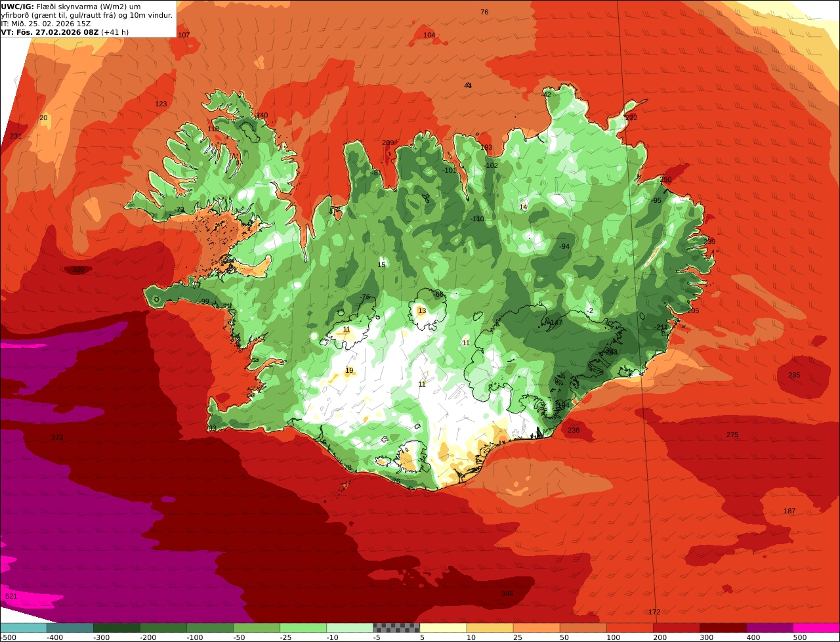Click the '-200' label on the color scale
The image size is (840, 642).
pos(148,637)
